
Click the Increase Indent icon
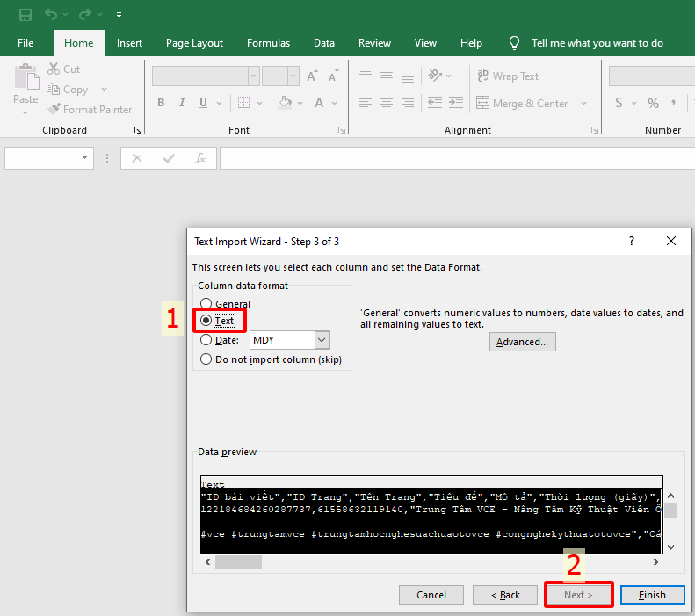click(456, 103)
